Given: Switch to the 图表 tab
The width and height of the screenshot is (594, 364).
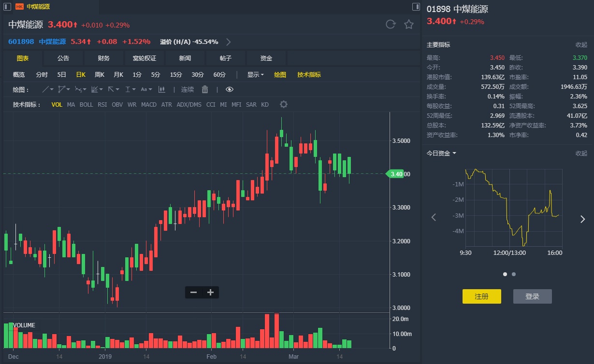Looking at the screenshot, I should (23, 58).
